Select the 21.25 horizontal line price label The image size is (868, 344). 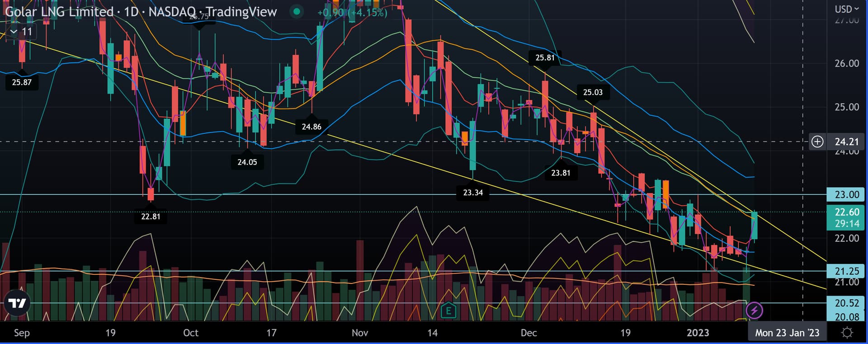(x=846, y=271)
